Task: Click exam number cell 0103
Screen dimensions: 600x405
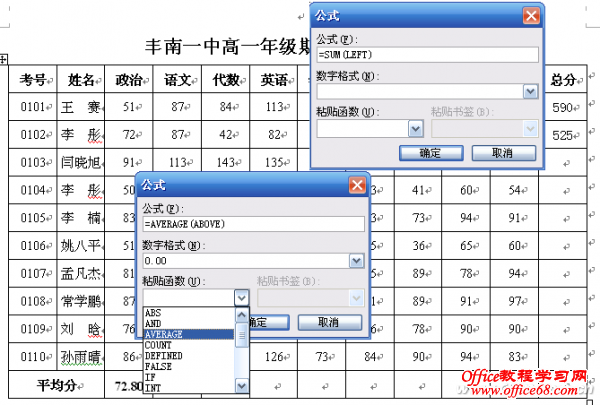Action: click(33, 162)
